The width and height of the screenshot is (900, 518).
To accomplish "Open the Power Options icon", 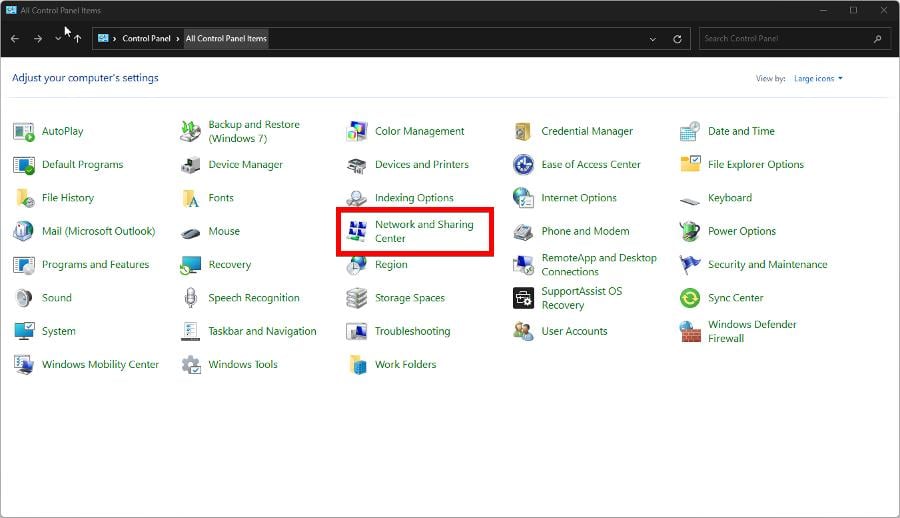I will click(689, 231).
